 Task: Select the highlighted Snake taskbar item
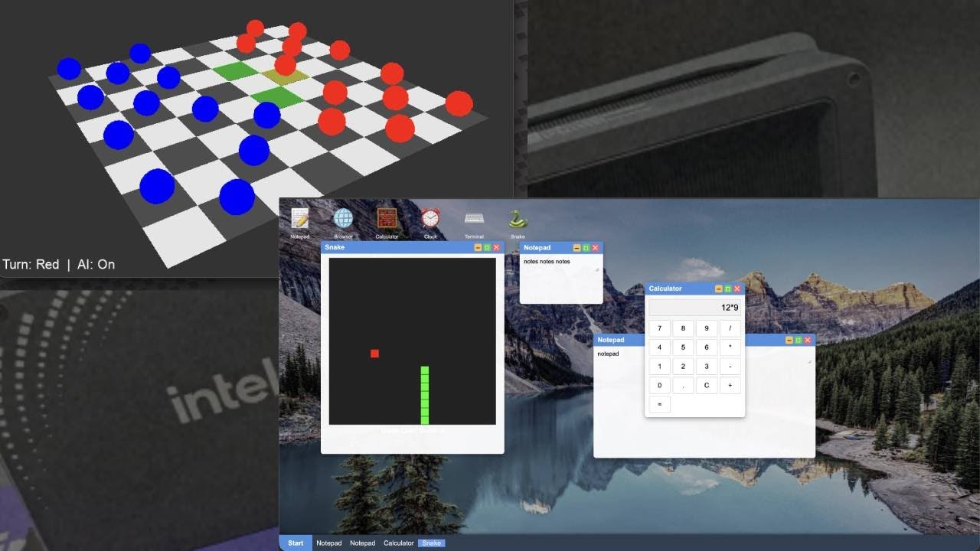tap(432, 543)
